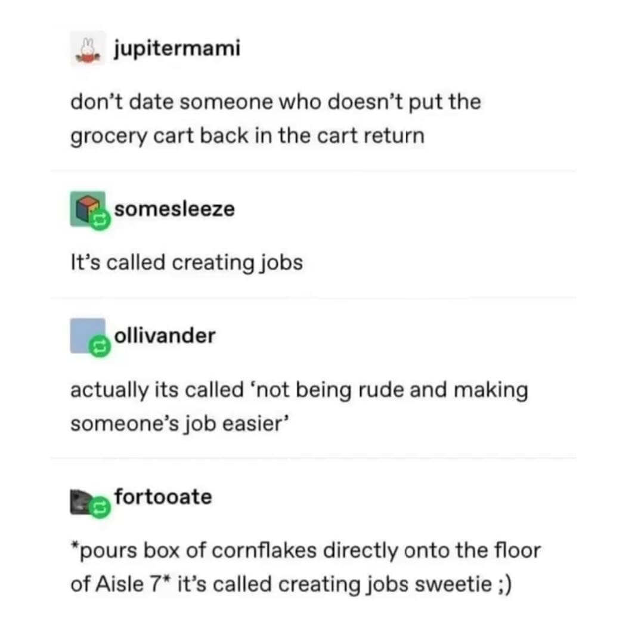Click the green reblog badge beside somesleeze
Screen dimensions: 644x644
pos(98,221)
